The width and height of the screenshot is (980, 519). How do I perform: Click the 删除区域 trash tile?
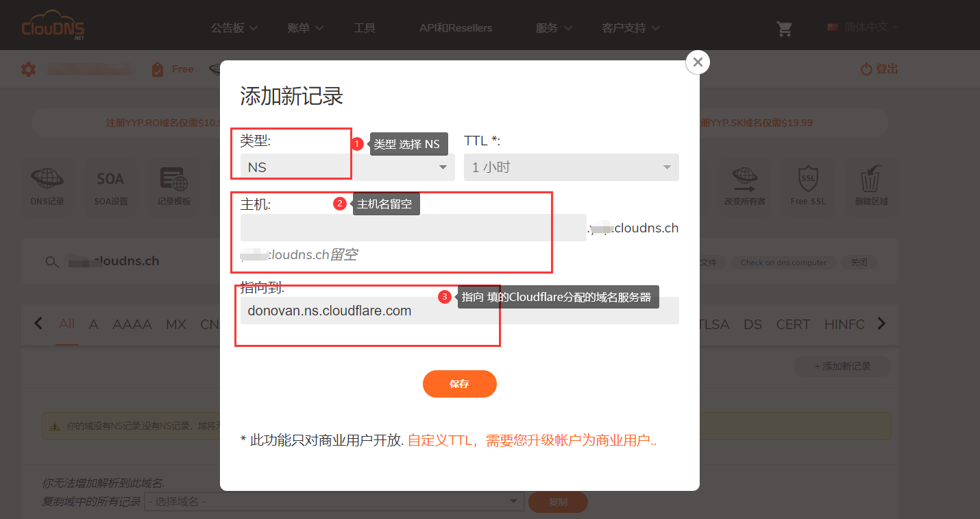pos(871,186)
